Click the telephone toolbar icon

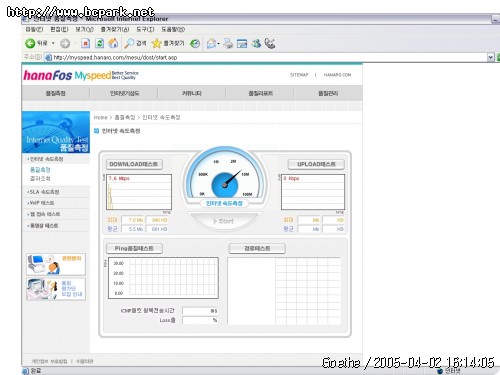tap(270, 43)
